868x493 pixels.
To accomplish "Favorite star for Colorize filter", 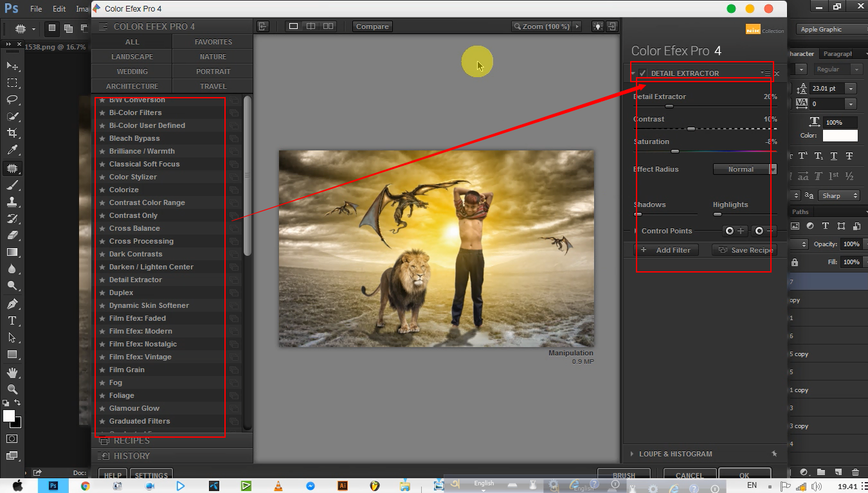I will pos(102,190).
